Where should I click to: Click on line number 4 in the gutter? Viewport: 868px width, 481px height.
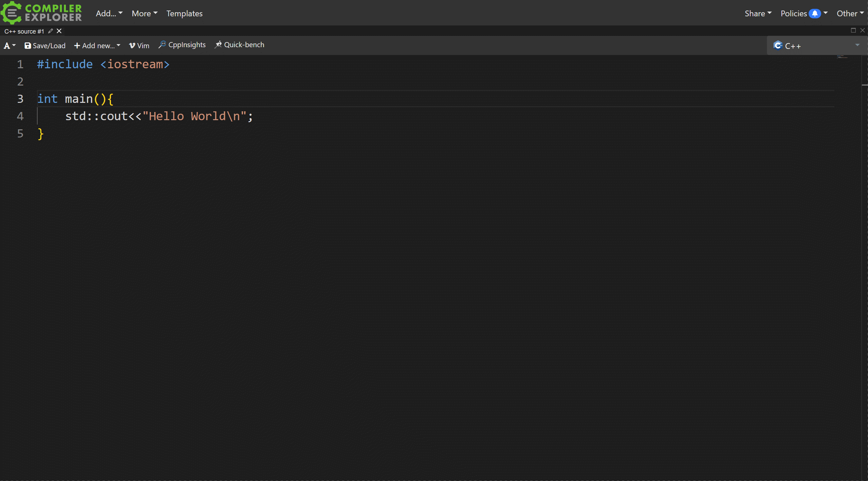click(x=20, y=116)
